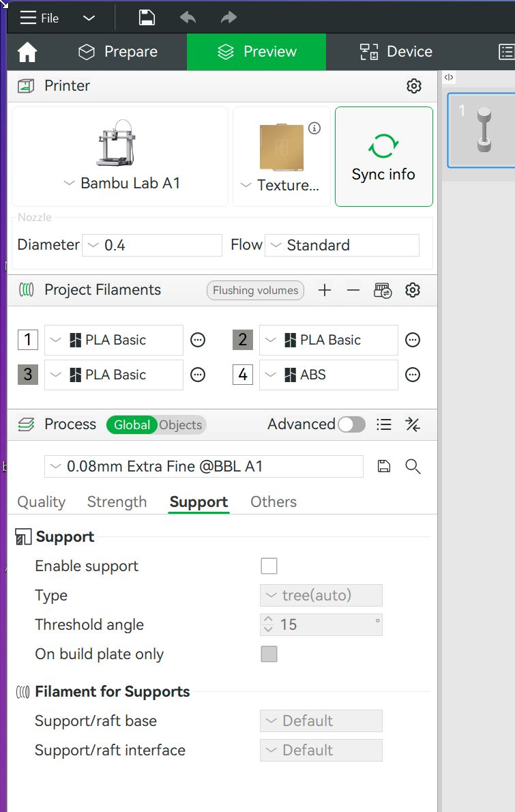The image size is (515, 812).
Task: Enable the Advanced mode switch
Action: [351, 424]
